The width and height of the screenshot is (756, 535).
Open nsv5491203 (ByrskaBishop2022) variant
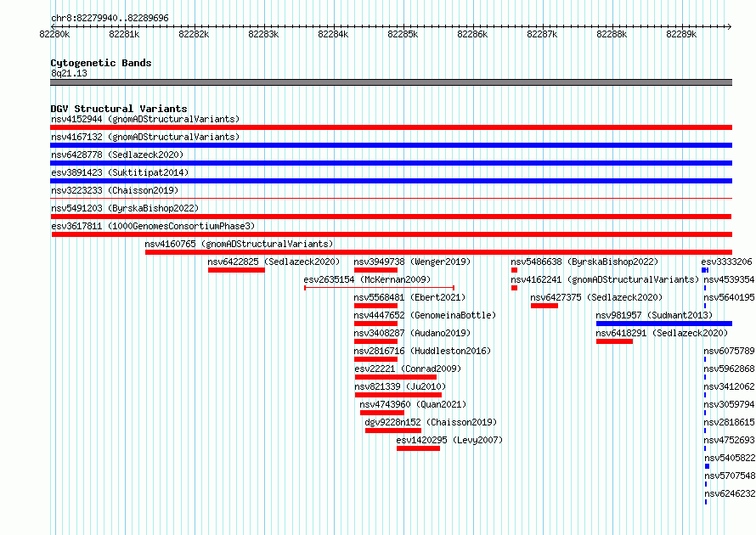coord(125,208)
